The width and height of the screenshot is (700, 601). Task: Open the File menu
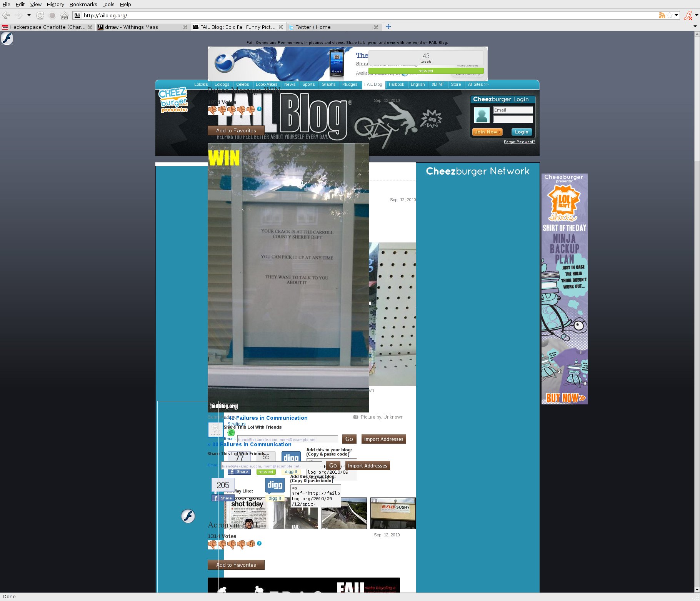(x=6, y=4)
